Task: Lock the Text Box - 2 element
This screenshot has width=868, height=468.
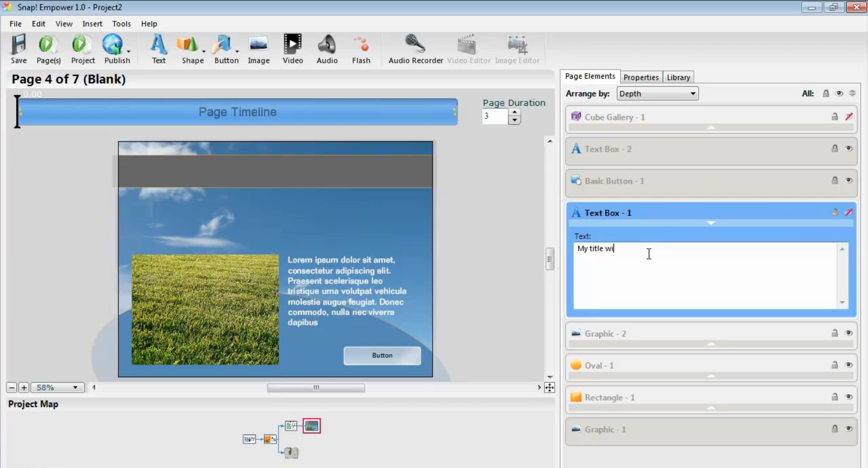Action: (x=835, y=148)
